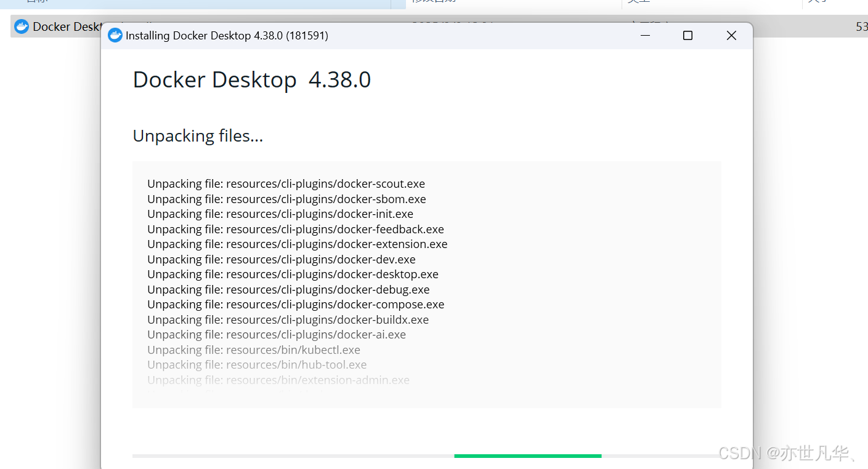Select the docker-feedback.exe unpacking line

[296, 230]
